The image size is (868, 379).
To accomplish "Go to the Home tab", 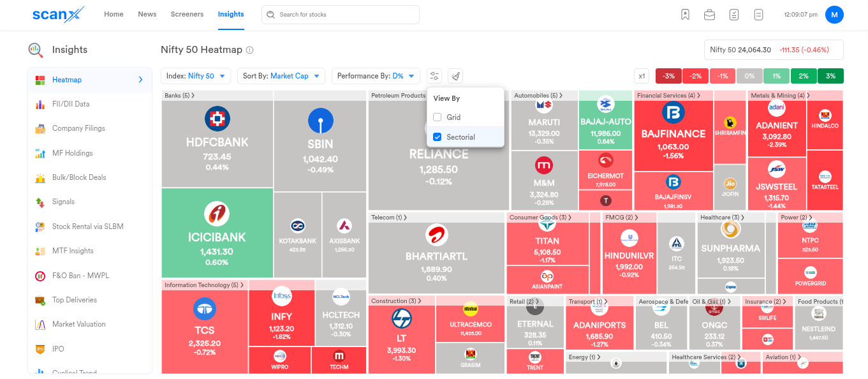I will pyautogui.click(x=114, y=14).
